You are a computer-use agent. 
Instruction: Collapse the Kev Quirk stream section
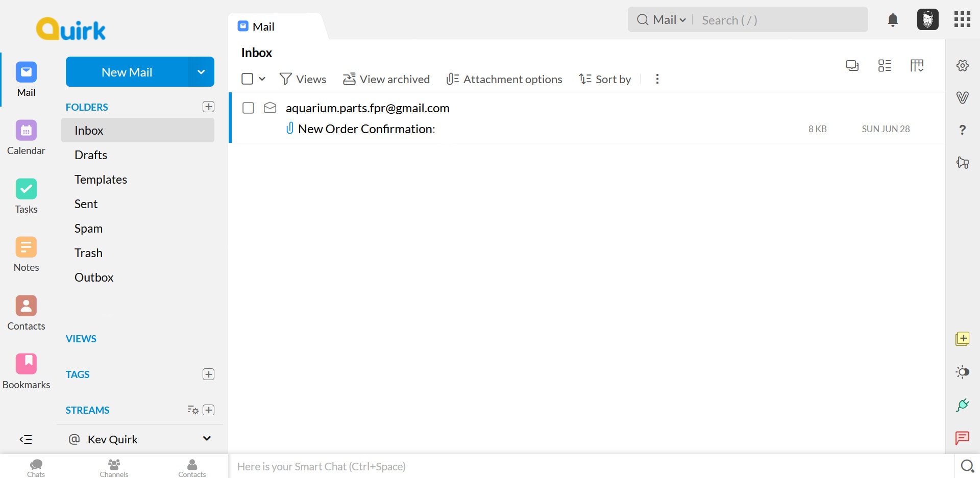pos(206,438)
